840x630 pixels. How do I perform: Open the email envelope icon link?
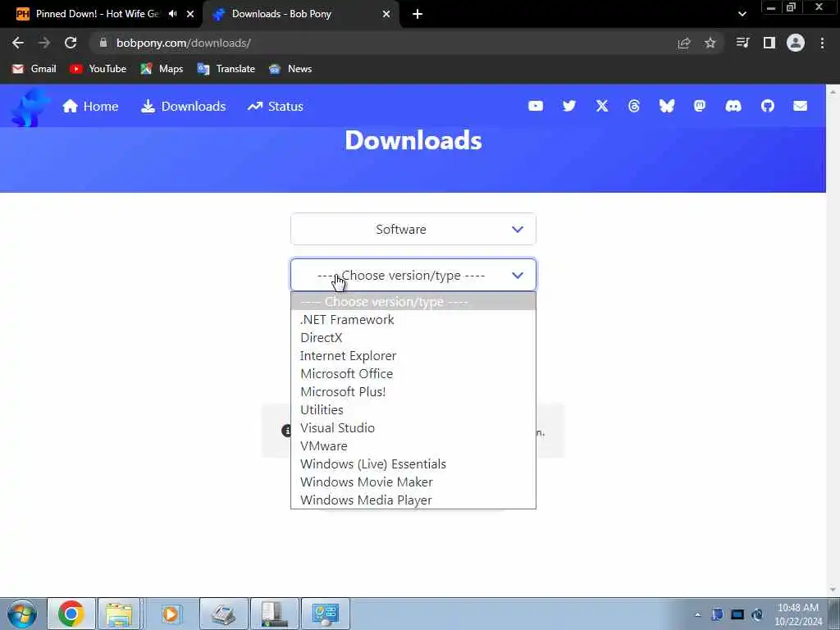800,106
